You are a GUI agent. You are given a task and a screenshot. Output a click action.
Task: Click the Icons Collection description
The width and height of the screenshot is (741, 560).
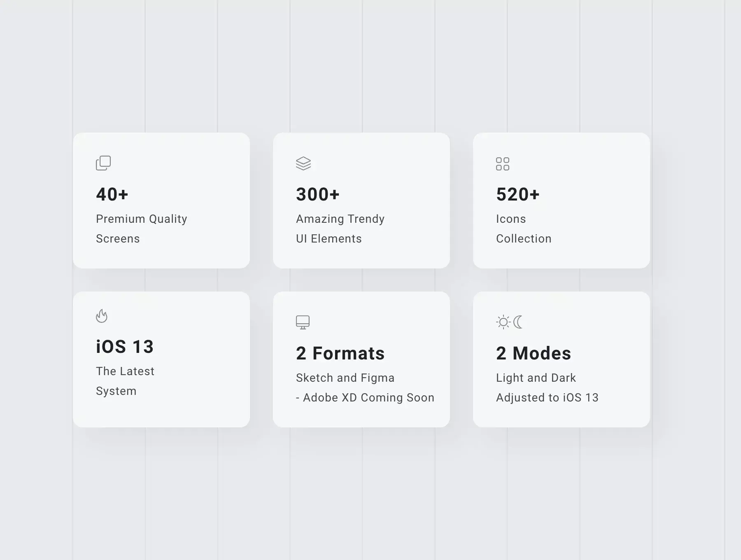click(x=524, y=229)
